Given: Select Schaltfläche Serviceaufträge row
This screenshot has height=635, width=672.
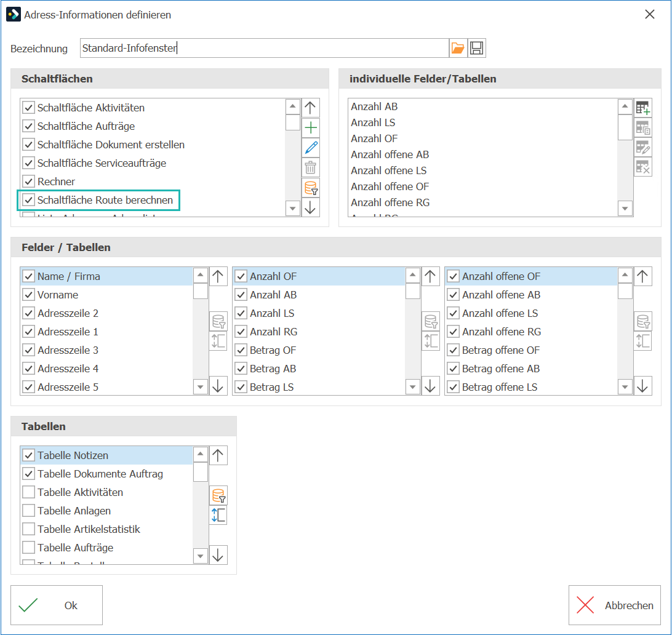Looking at the screenshot, I should point(153,163).
